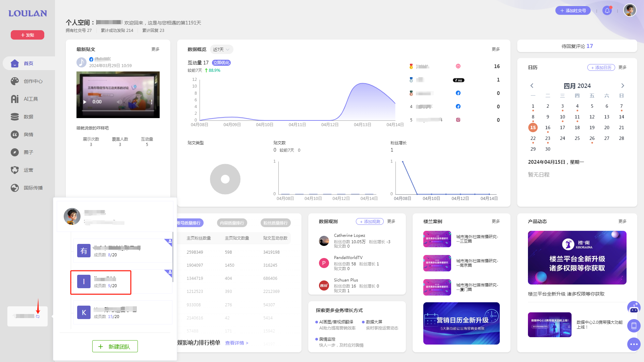
Task: Click 数据大屏 growth item
Action: [374, 322]
